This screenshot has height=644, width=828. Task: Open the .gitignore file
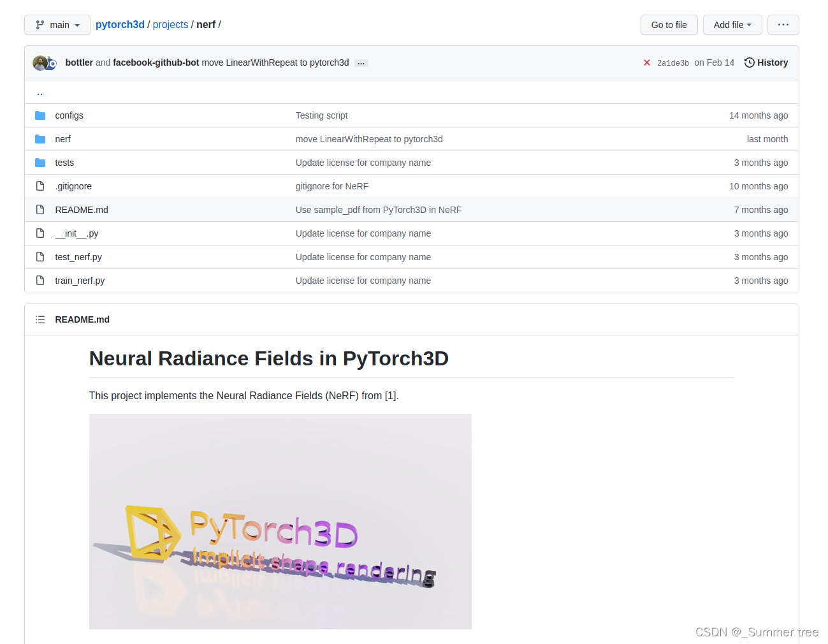click(x=73, y=186)
